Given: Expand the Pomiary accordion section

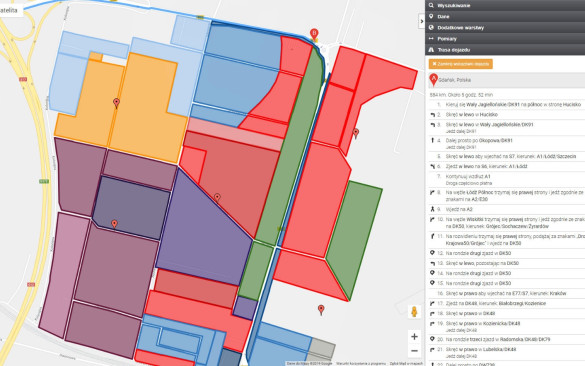Looking at the screenshot, I should click(505, 38).
